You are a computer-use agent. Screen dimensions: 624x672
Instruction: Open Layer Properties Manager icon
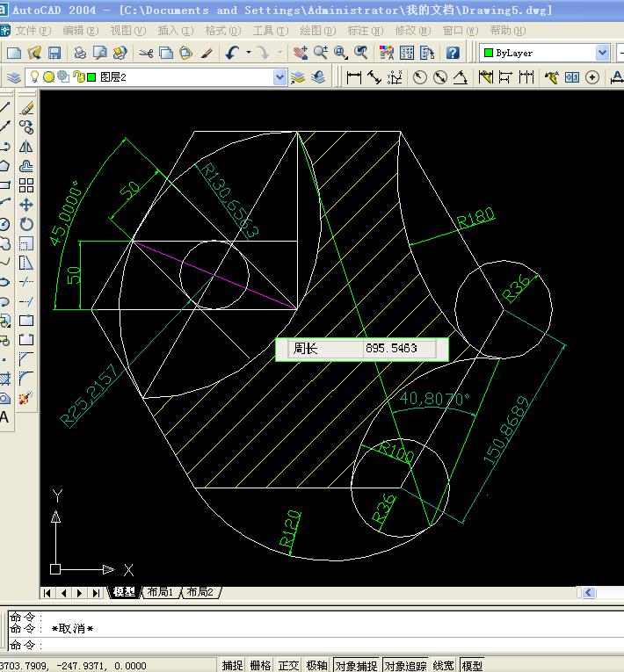click(x=14, y=77)
